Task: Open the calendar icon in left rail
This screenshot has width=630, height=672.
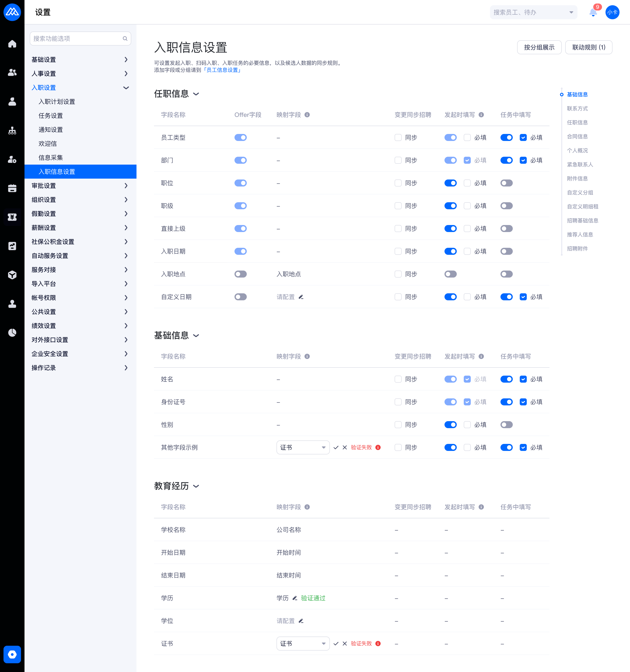Action: [12, 188]
